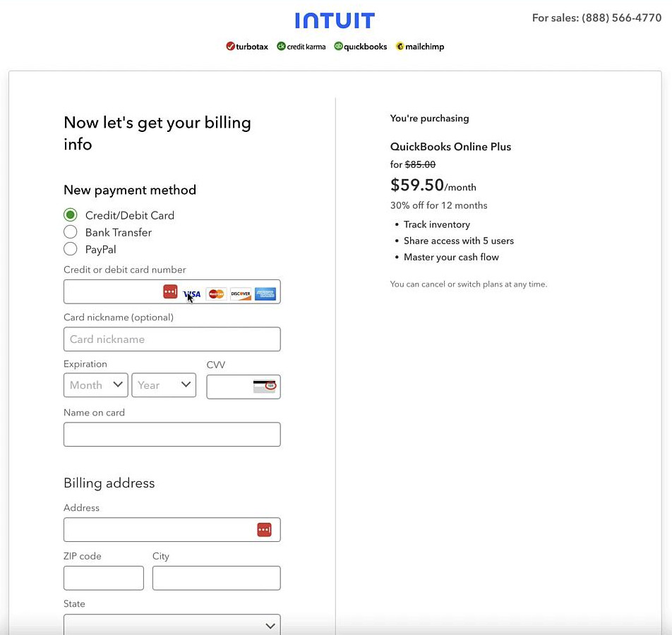Click the sales phone number (888) 566-4770

point(621,18)
